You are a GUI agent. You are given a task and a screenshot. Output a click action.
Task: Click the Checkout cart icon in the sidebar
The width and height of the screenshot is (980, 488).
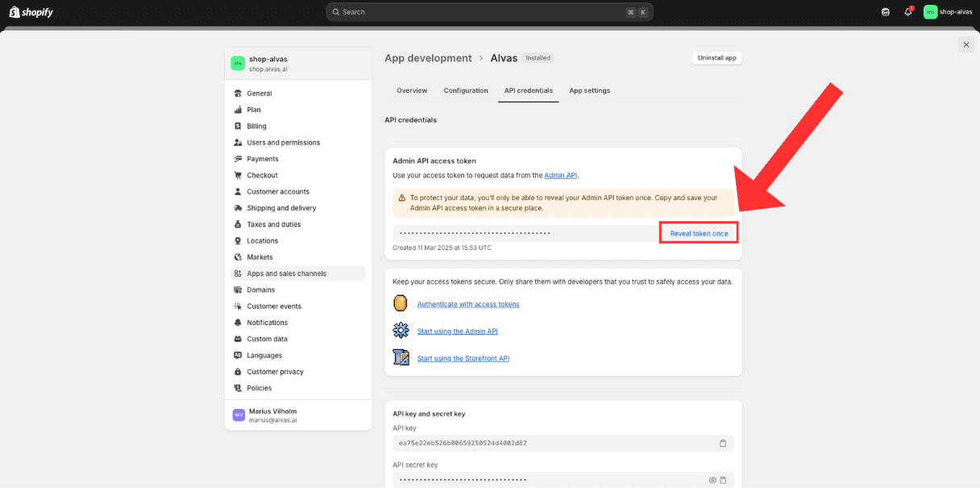pyautogui.click(x=238, y=175)
